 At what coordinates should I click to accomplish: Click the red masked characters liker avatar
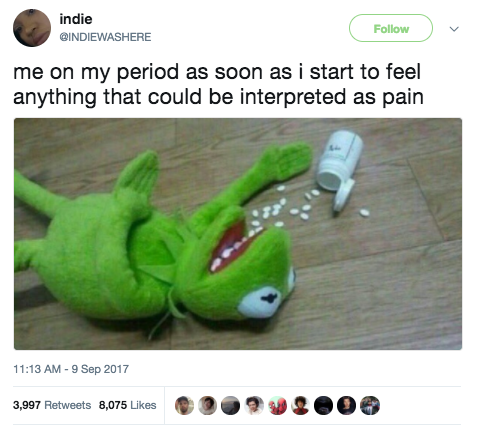[277, 405]
